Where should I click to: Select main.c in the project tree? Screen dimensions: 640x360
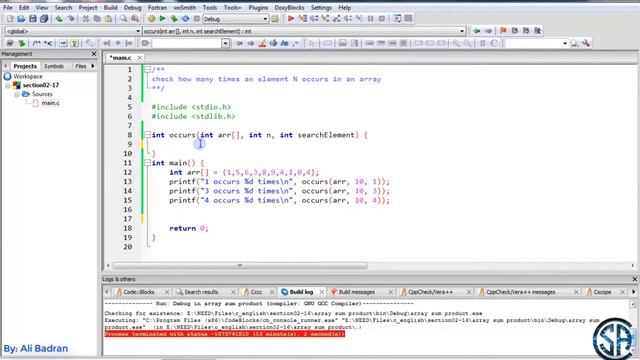[50, 103]
